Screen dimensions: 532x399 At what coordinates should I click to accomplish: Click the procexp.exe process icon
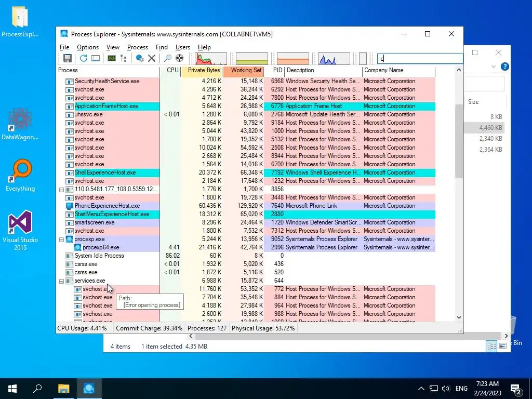tap(70, 239)
